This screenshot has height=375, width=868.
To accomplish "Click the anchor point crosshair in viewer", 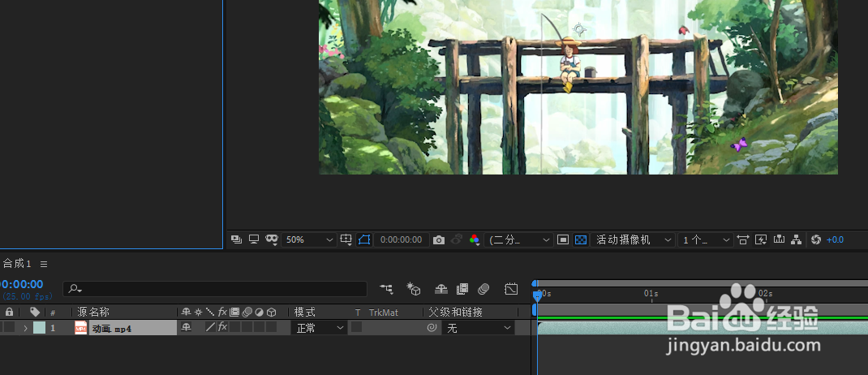I will [x=578, y=28].
